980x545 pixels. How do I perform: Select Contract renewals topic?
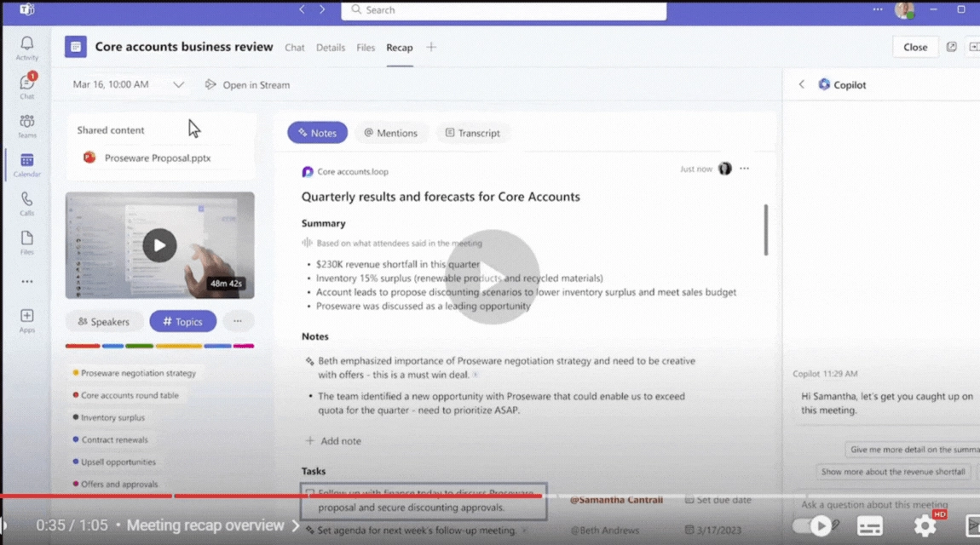tap(113, 439)
